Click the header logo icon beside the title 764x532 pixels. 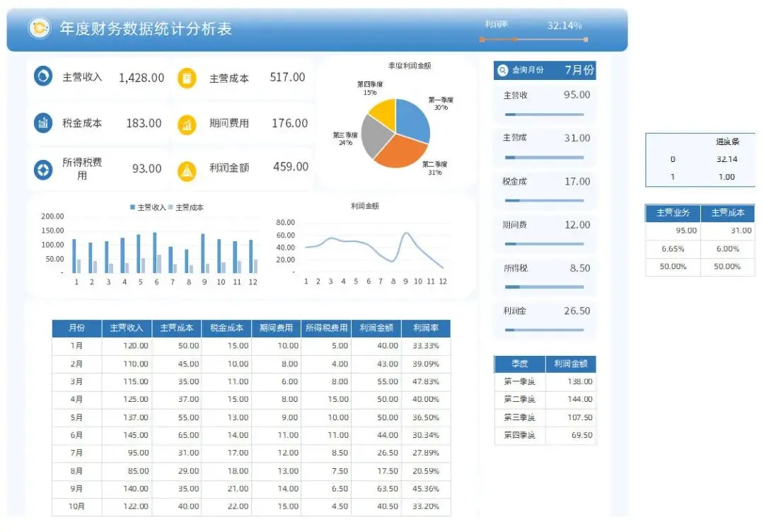pyautogui.click(x=40, y=28)
